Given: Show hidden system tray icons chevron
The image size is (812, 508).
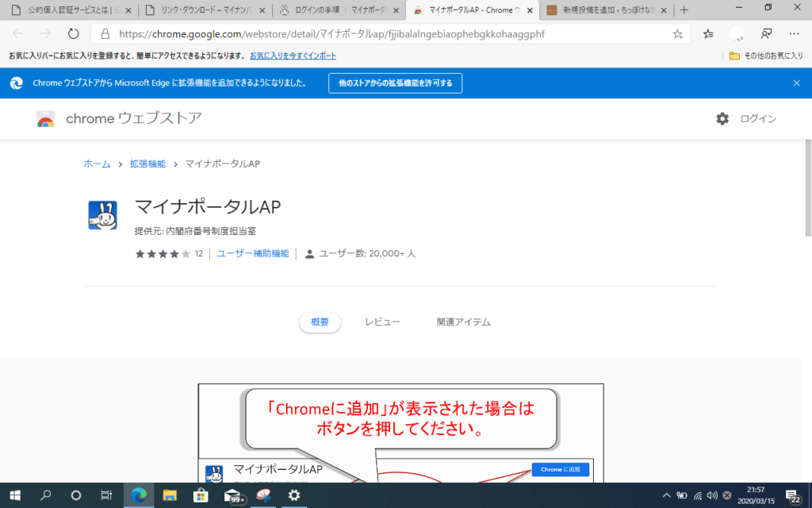Looking at the screenshot, I should coord(666,495).
